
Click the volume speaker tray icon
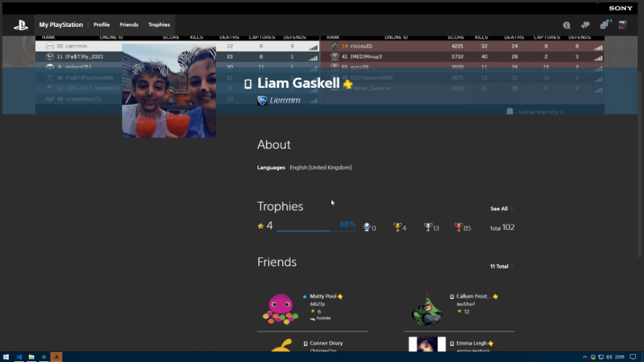(x=609, y=357)
